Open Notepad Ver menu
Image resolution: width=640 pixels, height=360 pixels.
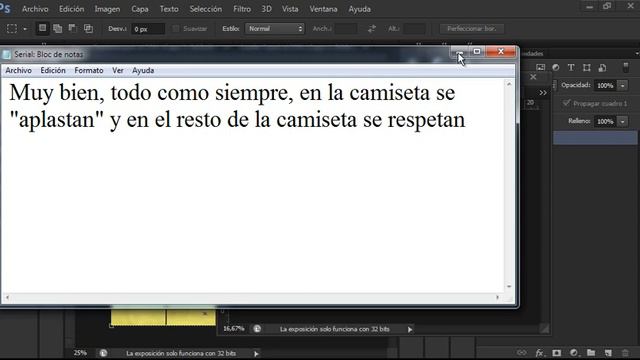point(118,70)
